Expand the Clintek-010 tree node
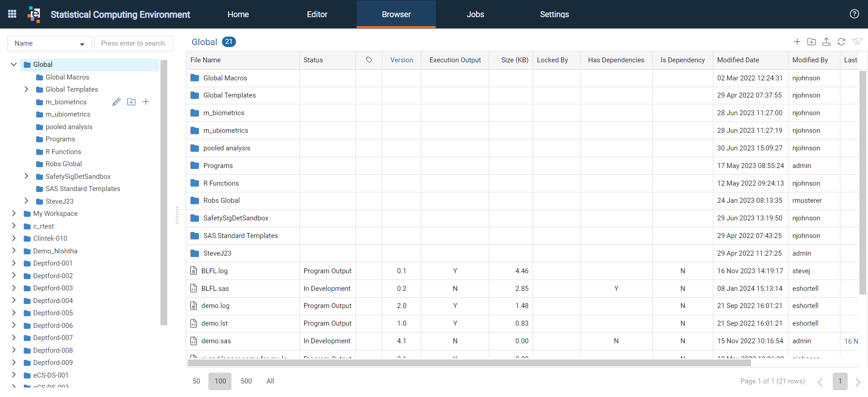The image size is (868, 397). coord(14,238)
